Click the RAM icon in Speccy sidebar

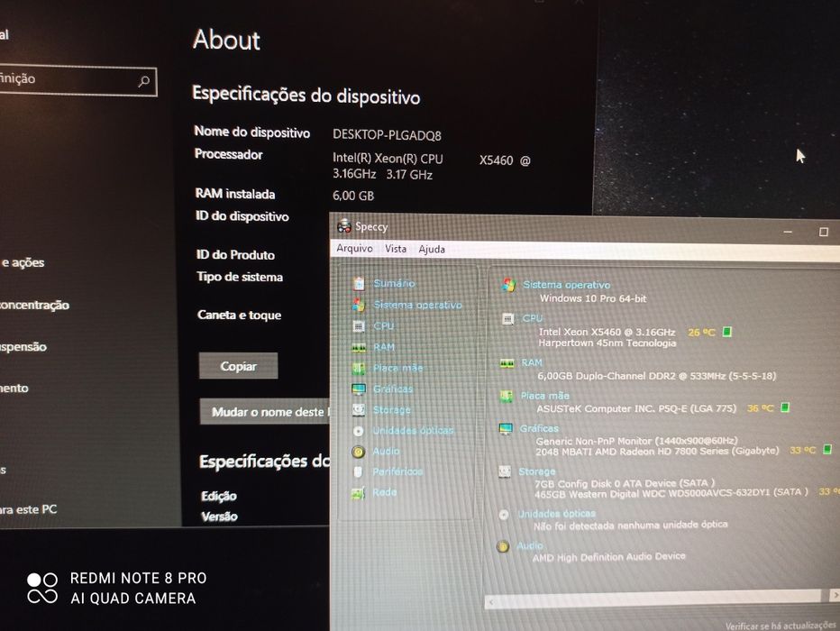tap(359, 347)
